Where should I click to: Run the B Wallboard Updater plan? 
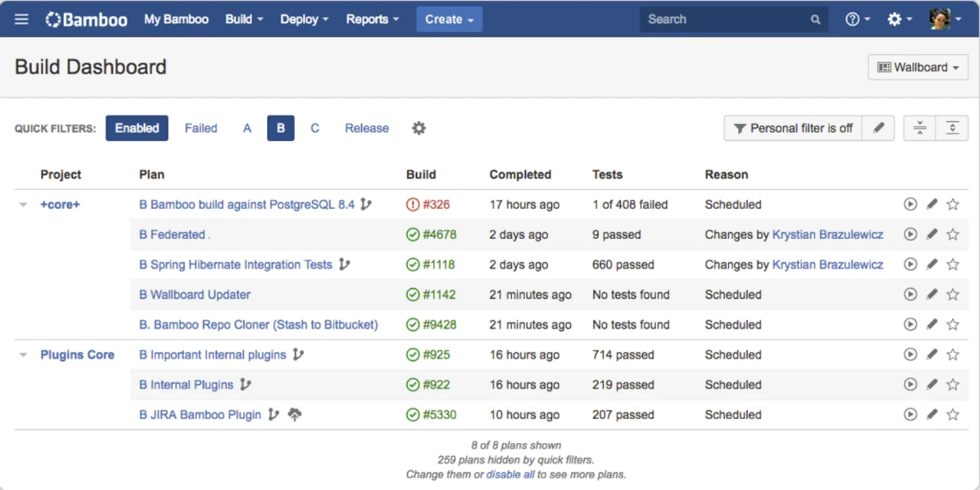point(911,295)
